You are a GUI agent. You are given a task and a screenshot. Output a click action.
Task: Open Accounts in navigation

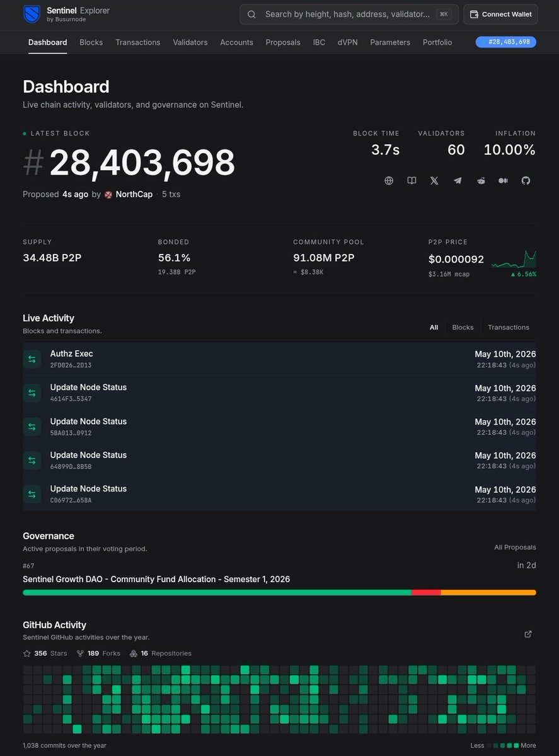(x=236, y=42)
